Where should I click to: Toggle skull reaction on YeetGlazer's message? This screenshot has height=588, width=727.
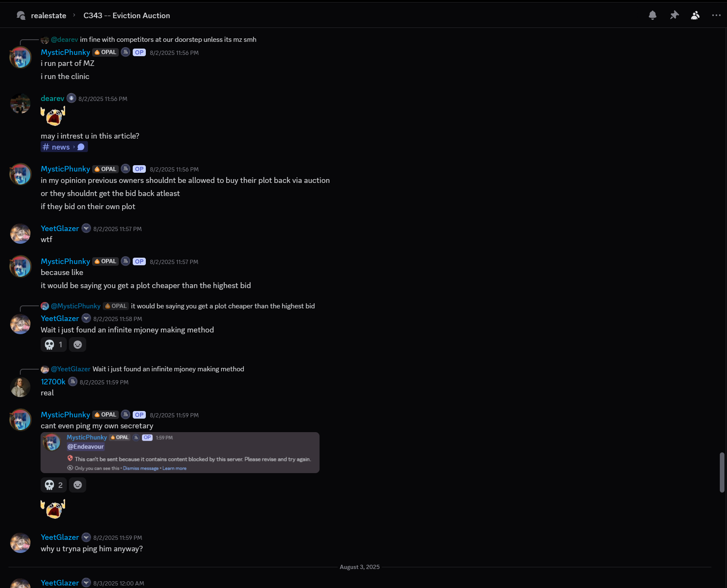[x=54, y=345]
